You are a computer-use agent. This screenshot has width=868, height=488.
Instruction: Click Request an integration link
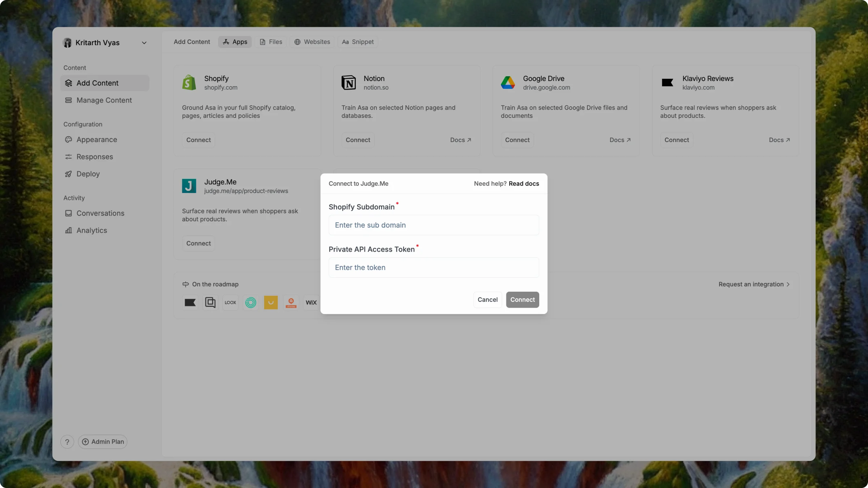(754, 284)
